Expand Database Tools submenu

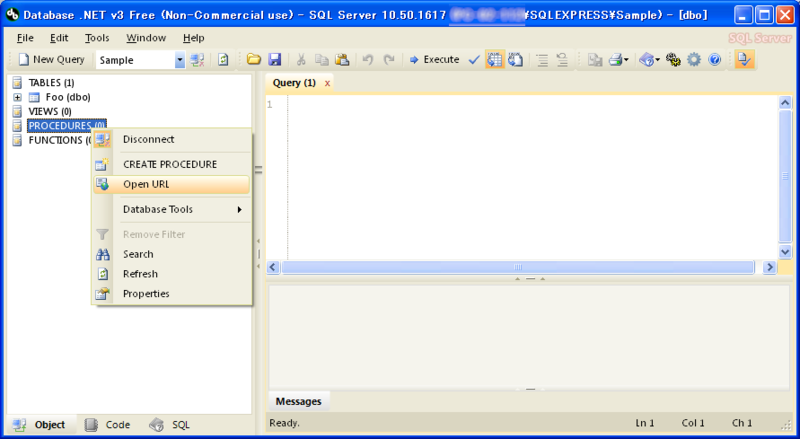coord(172,209)
